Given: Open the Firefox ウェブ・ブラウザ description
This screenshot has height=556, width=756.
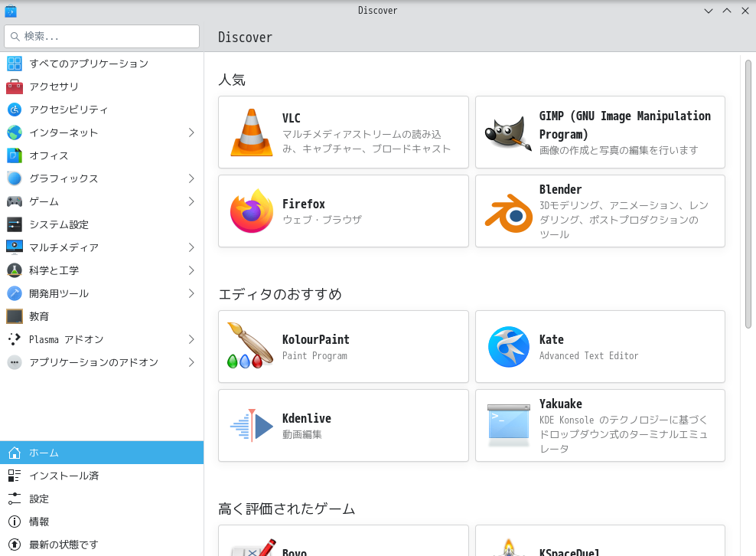Looking at the screenshot, I should click(322, 220).
